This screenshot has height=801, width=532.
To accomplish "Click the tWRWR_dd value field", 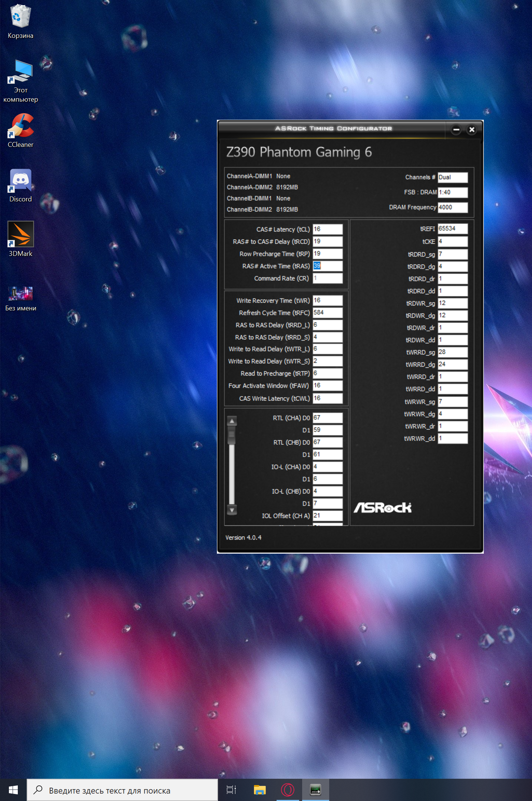I will point(453,439).
